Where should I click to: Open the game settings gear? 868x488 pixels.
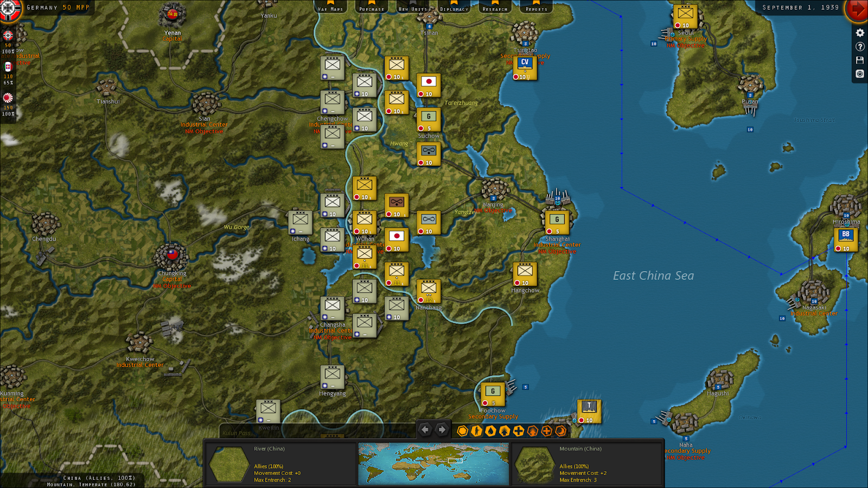pos(860,33)
